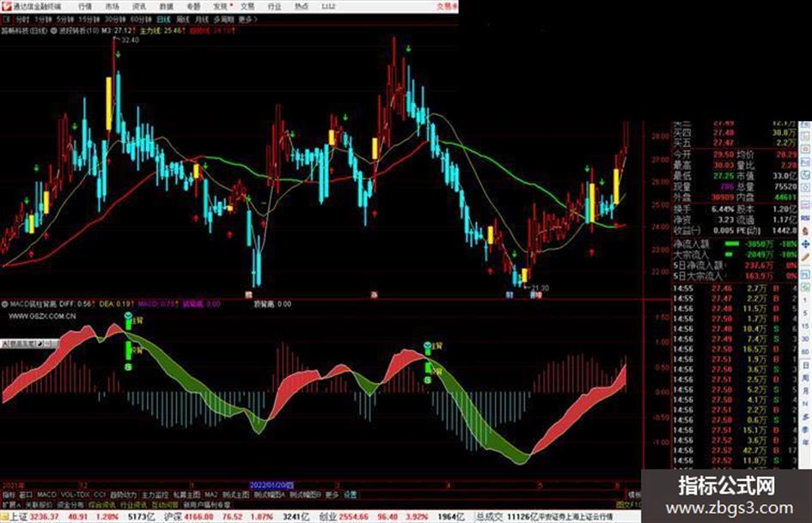Open the 交易 menu
The height and width of the screenshot is (523, 812).
click(x=247, y=7)
